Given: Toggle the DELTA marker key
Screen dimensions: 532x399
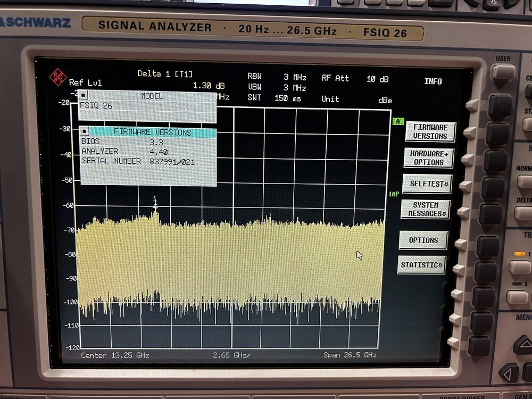Looking at the screenshot, I should [523, 212].
